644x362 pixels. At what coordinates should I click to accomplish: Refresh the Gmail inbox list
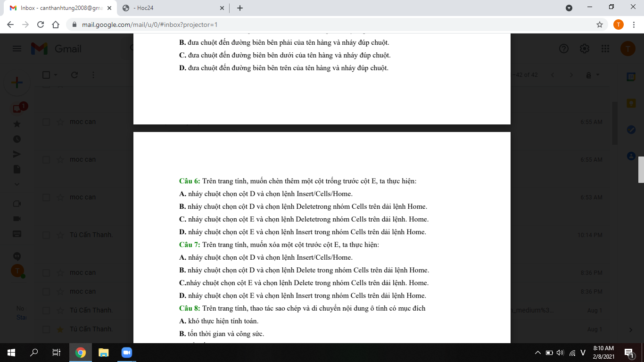click(74, 75)
